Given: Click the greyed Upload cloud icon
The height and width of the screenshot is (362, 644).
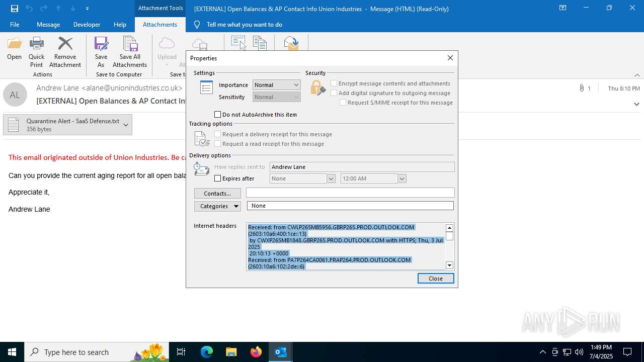Looking at the screenshot, I should coord(167,44).
